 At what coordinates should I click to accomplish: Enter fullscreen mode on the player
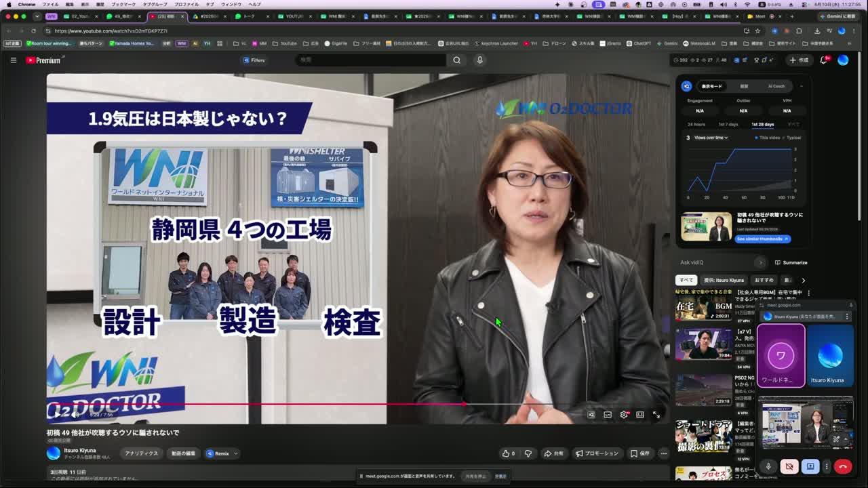(x=656, y=414)
